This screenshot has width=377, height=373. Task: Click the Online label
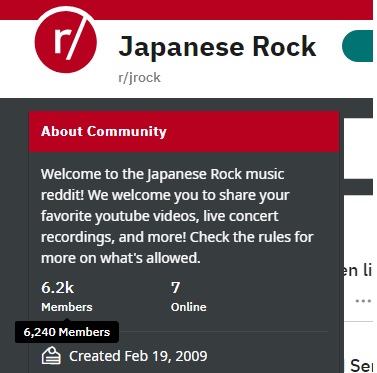pyautogui.click(x=189, y=307)
